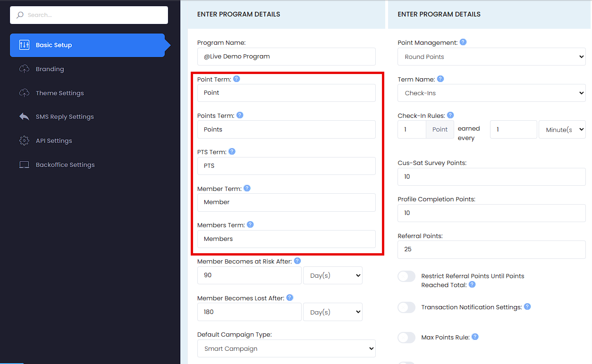Viewport: 592px width, 364px height.
Task: Open Backoffice Settings in sidebar
Action: [x=65, y=165]
